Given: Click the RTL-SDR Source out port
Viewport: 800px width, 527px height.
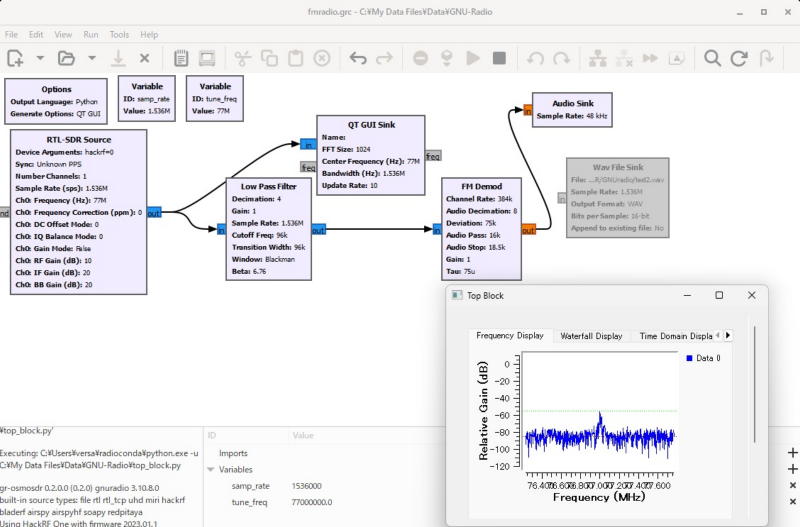Looking at the screenshot, I should 154,213.
